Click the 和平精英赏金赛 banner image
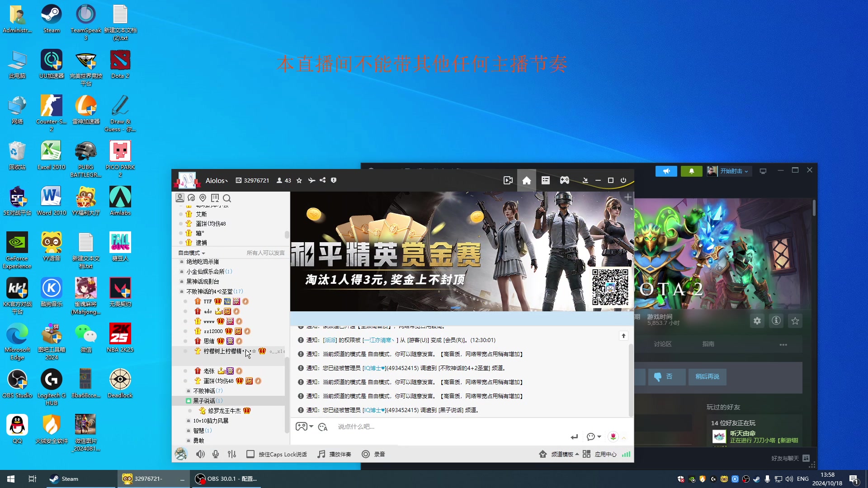 tap(462, 251)
